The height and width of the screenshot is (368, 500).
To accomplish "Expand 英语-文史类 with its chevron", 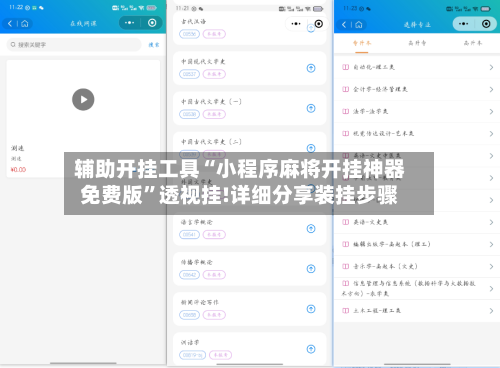I will 491,222.
